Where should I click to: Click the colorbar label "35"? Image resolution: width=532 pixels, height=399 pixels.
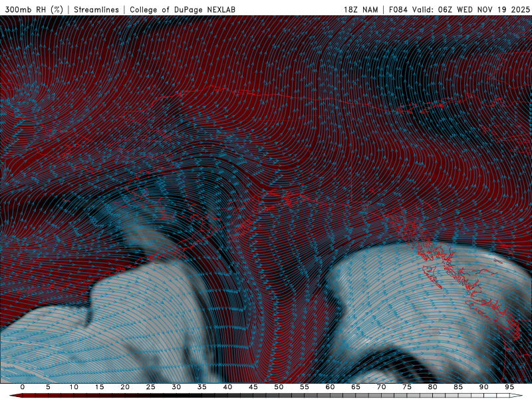[x=202, y=387]
